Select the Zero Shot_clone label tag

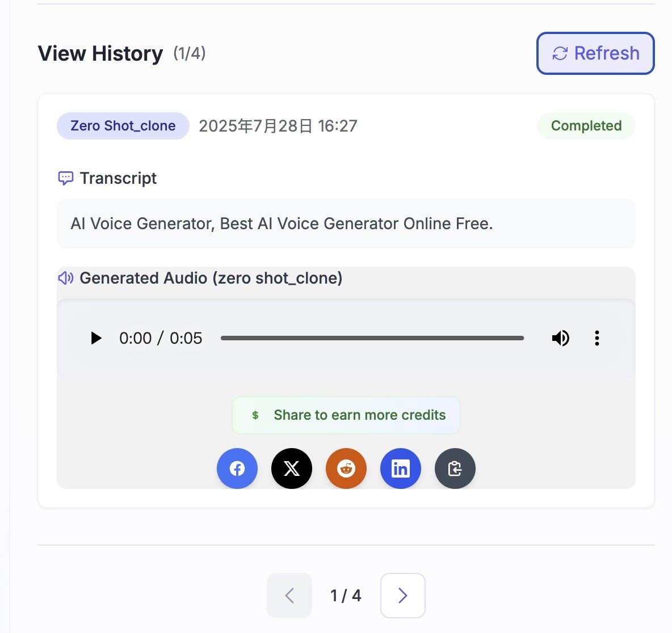(x=123, y=126)
